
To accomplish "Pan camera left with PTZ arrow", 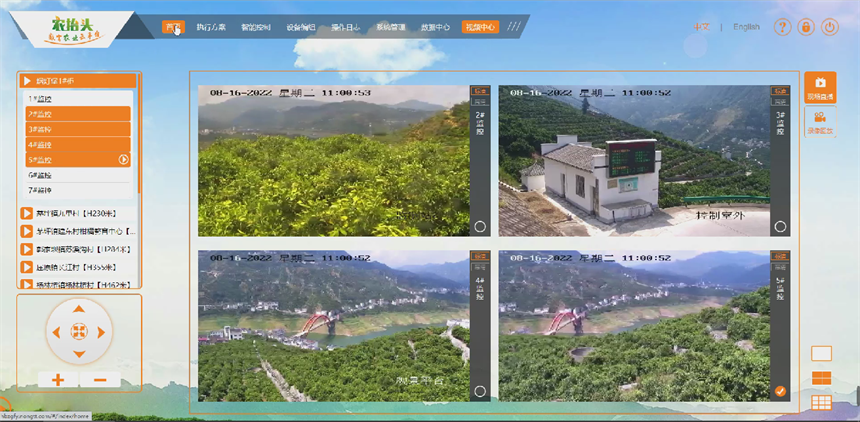I will [57, 331].
